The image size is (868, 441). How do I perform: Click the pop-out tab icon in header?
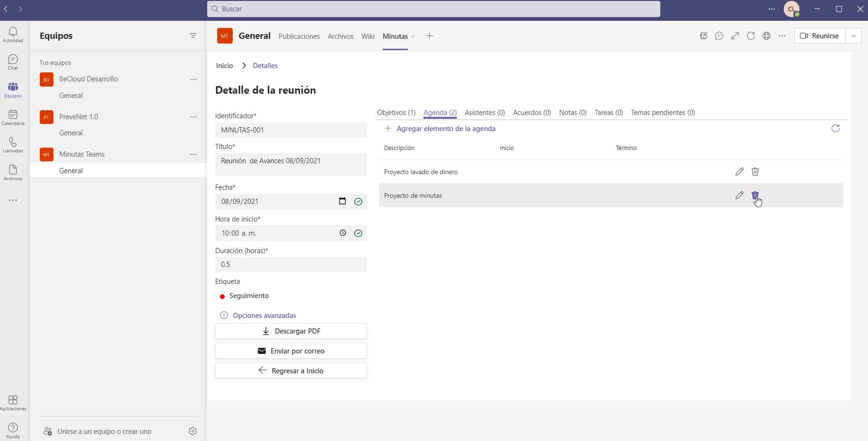(704, 36)
